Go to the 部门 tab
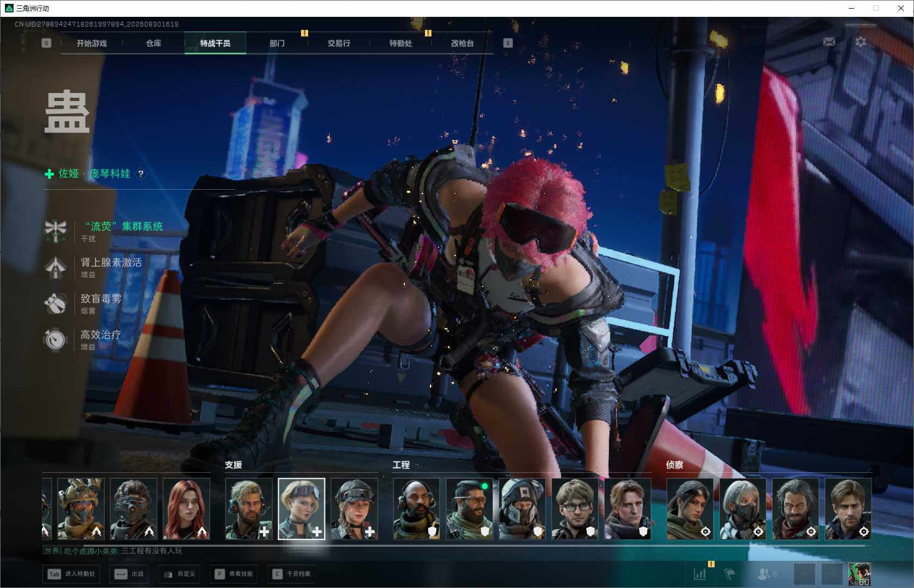 [x=277, y=43]
